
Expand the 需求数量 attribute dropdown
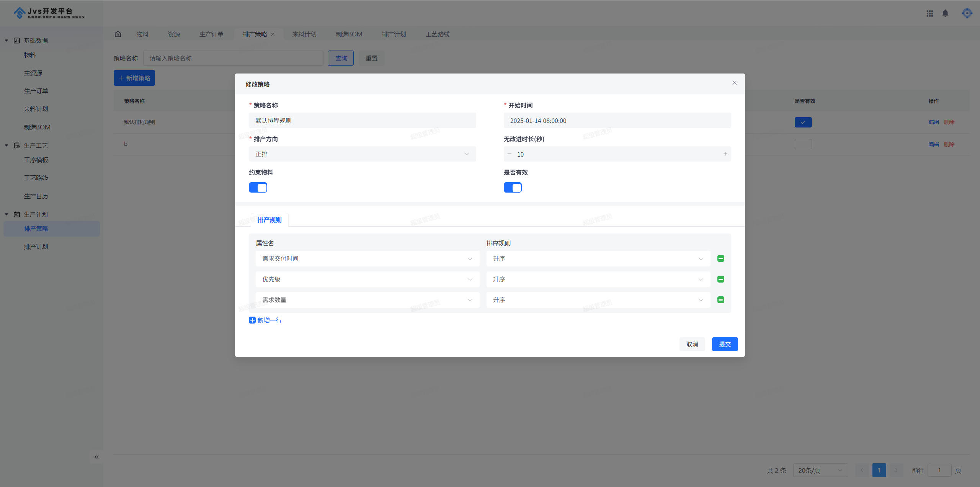(x=367, y=300)
